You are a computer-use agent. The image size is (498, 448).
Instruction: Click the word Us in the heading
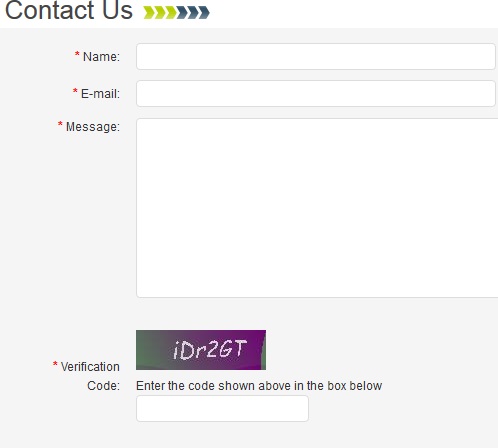[117, 10]
